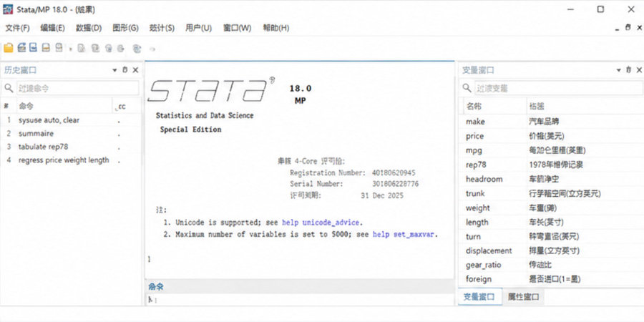Image resolution: width=644 pixels, height=322 pixels.
Task: Select the headroom variable row
Action: [x=552, y=179]
